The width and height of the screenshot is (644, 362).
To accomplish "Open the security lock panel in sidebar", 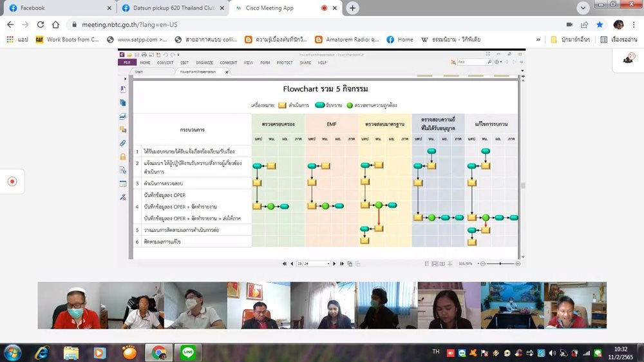I will tap(123, 157).
